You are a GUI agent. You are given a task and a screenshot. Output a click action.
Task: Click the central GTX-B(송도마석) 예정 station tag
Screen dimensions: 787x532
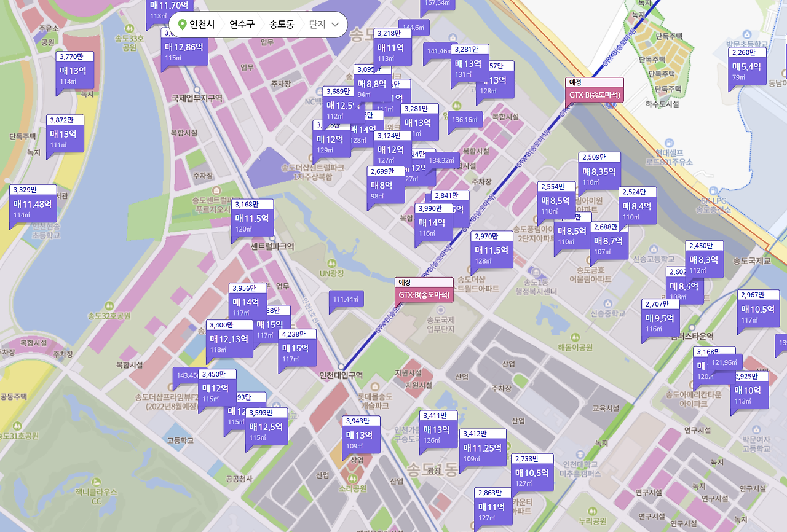[x=424, y=290]
